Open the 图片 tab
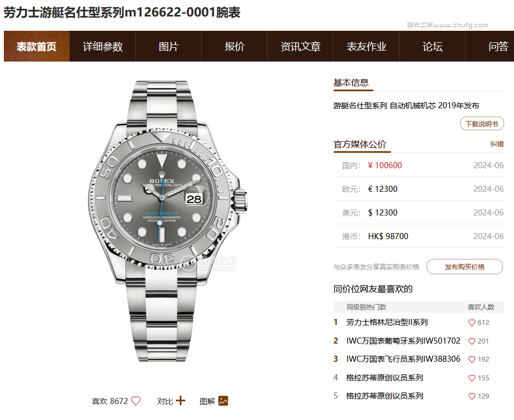This screenshot has height=420, width=514. [168, 46]
